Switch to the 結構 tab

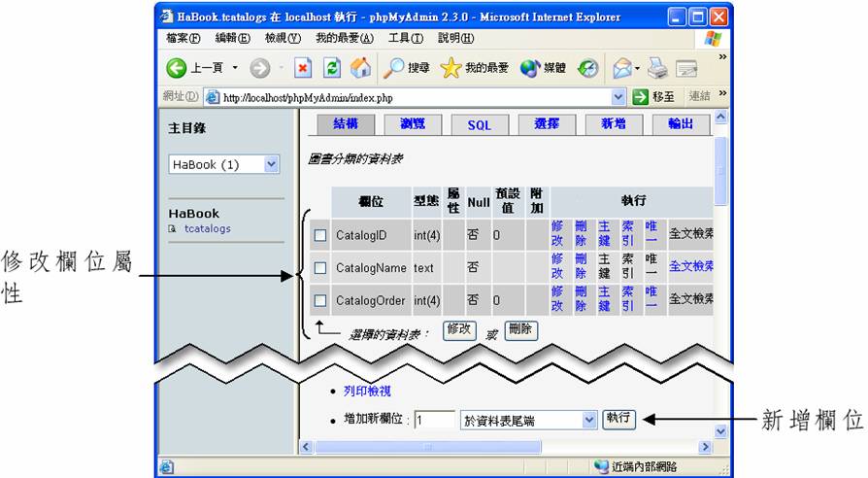346,124
